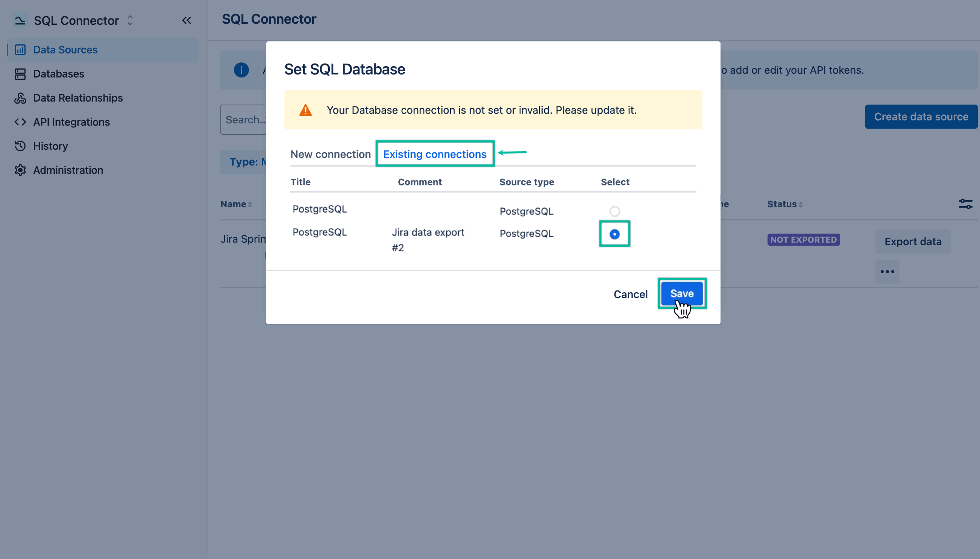The width and height of the screenshot is (980, 559).
Task: Click the info icon near API tokens message
Action: tap(241, 70)
